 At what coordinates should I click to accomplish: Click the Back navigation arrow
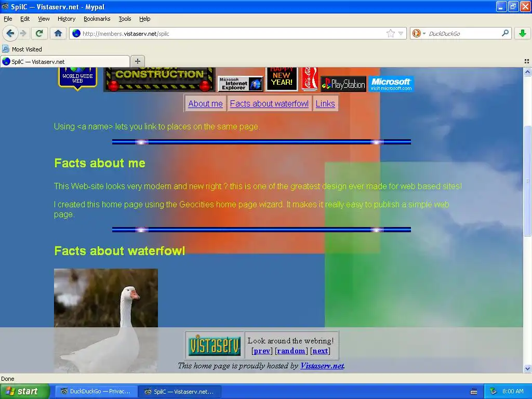coord(10,33)
